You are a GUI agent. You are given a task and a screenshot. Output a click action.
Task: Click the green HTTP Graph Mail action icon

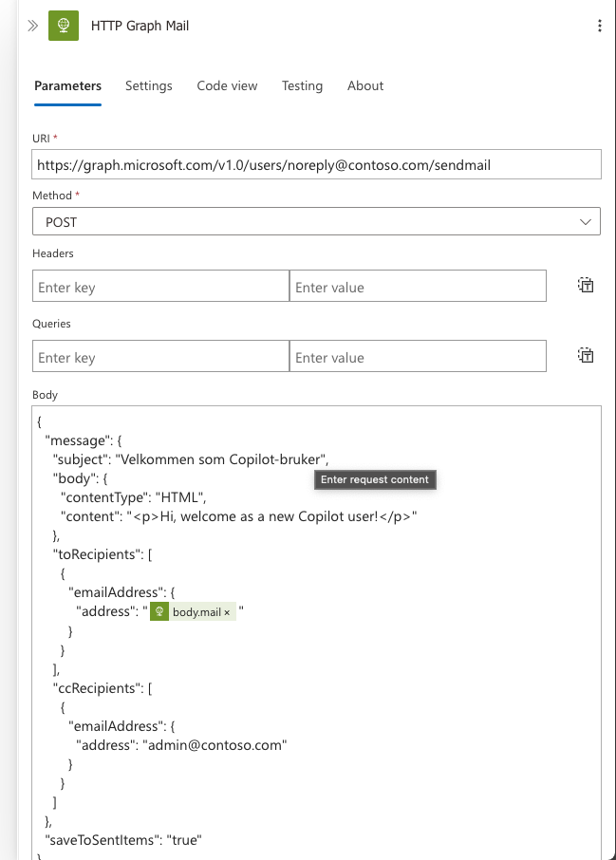tap(64, 26)
